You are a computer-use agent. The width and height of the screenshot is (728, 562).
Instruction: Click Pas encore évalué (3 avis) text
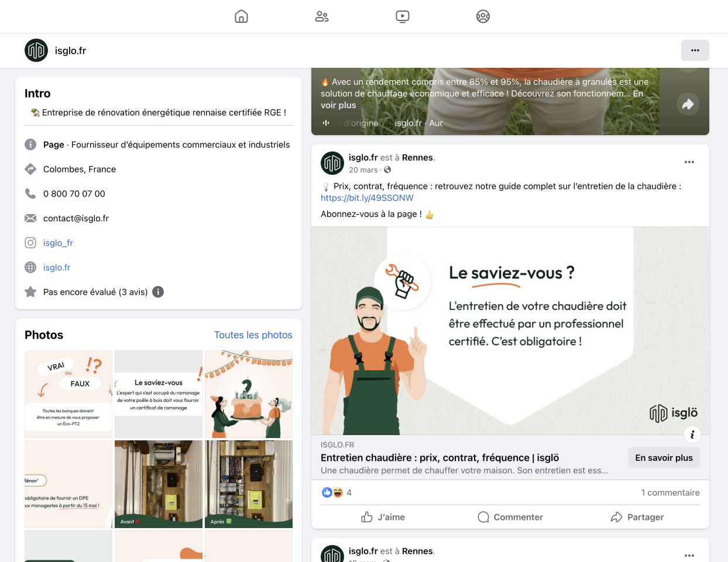click(95, 292)
